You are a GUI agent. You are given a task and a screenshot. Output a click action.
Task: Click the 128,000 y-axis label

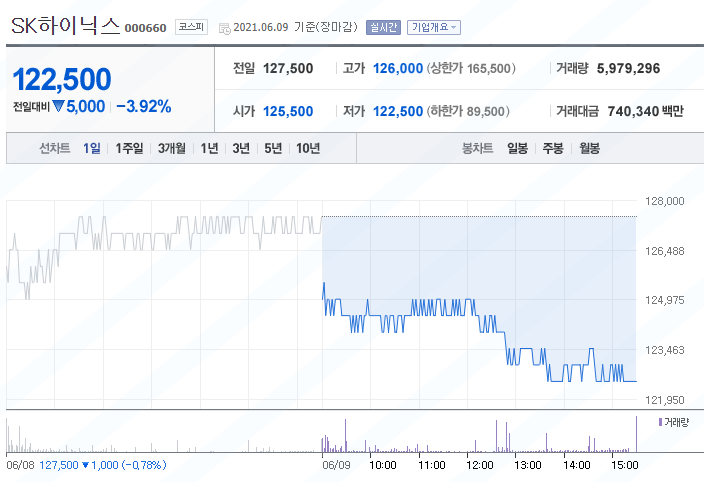click(x=664, y=201)
